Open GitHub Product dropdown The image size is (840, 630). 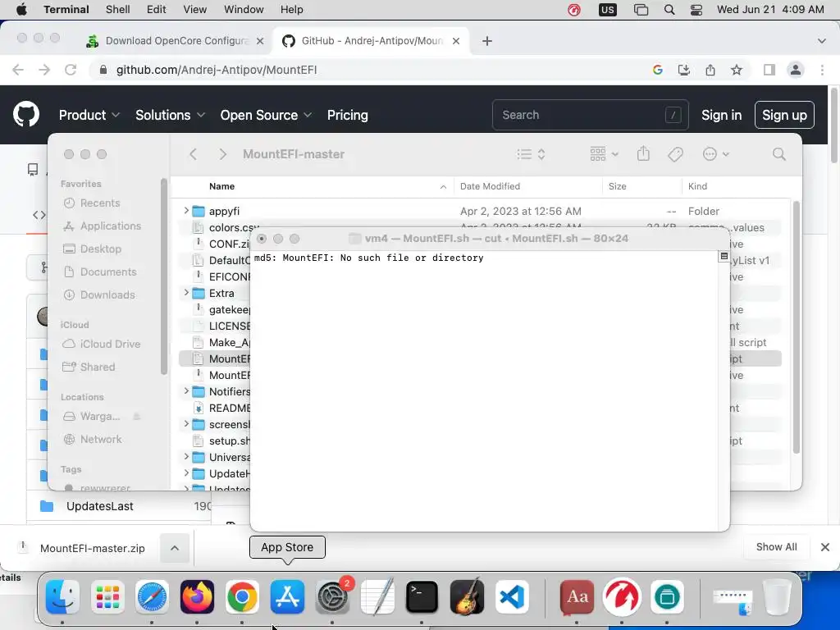(x=89, y=115)
